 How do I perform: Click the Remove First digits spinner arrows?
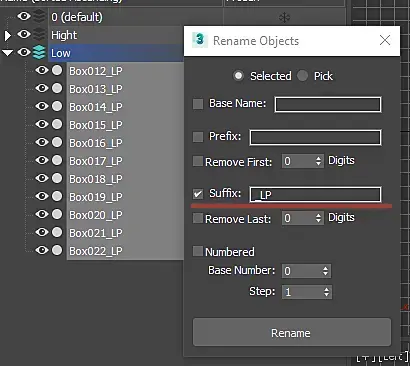coord(319,161)
